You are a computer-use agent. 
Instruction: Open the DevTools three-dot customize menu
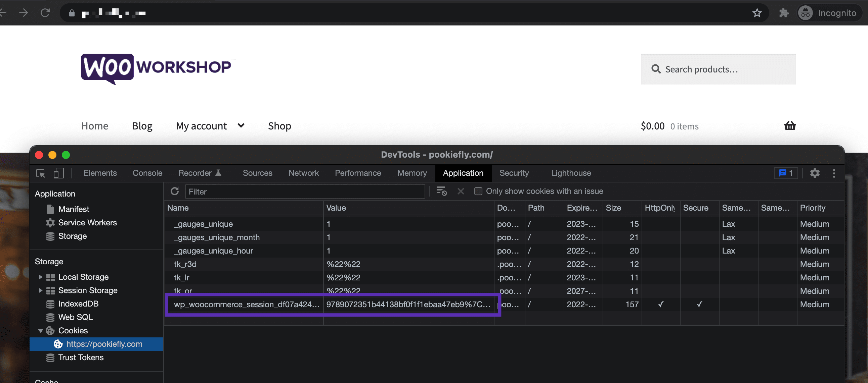[834, 173]
